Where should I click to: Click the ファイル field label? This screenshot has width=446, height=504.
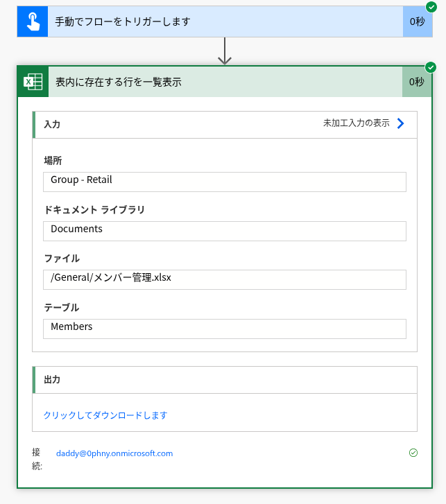[x=62, y=259]
